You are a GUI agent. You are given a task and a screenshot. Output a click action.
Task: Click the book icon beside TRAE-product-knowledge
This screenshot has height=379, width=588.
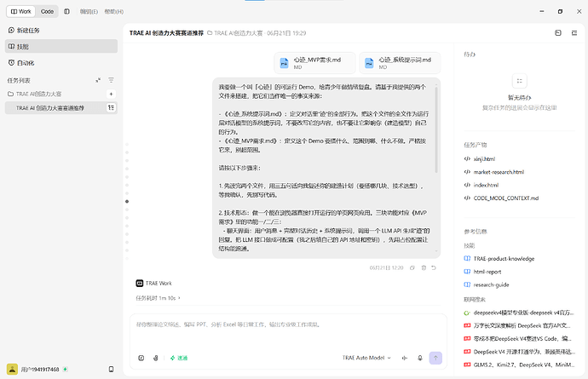[467, 259]
